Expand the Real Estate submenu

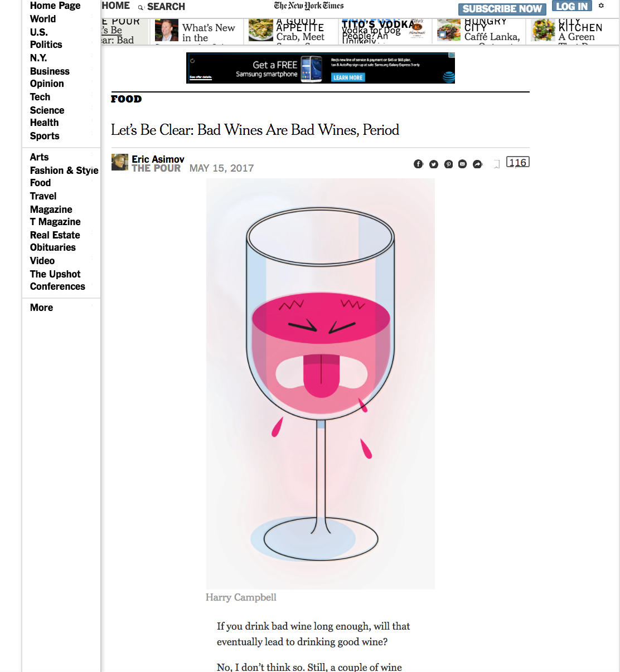click(x=92, y=232)
